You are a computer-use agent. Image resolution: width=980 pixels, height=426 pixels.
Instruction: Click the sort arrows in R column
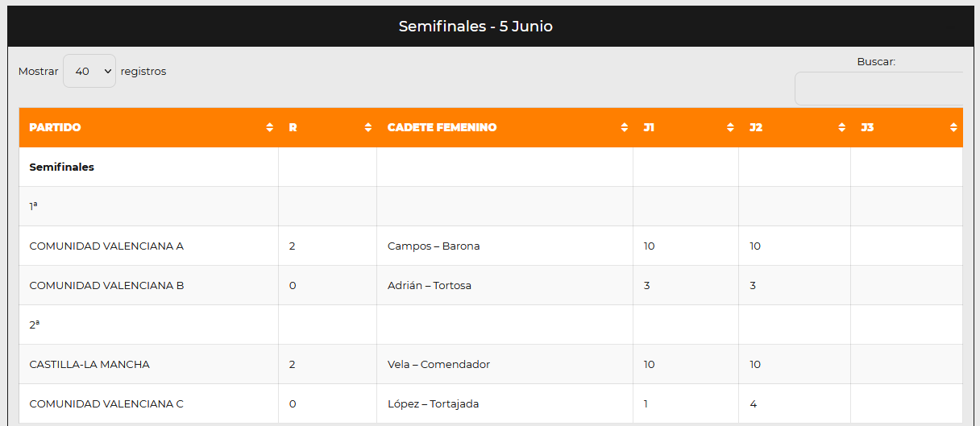pos(367,127)
